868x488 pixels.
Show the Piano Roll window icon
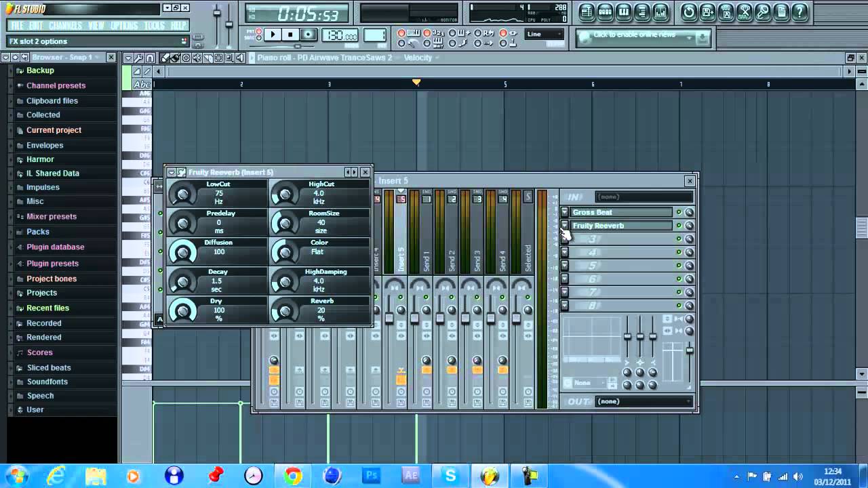coord(623,12)
